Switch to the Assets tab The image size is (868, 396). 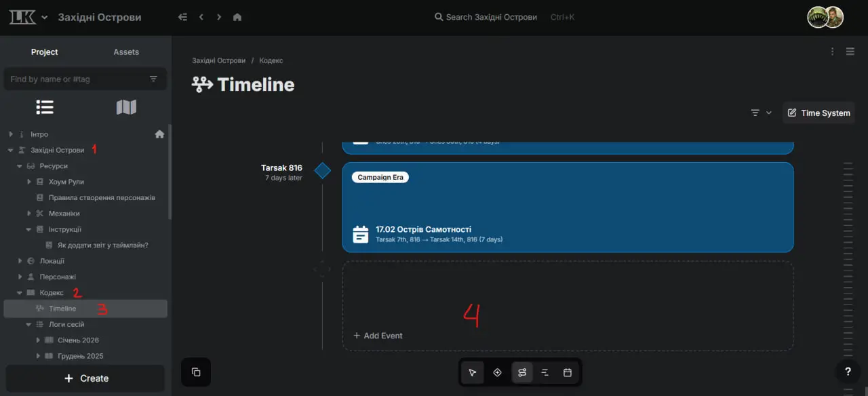tap(126, 52)
